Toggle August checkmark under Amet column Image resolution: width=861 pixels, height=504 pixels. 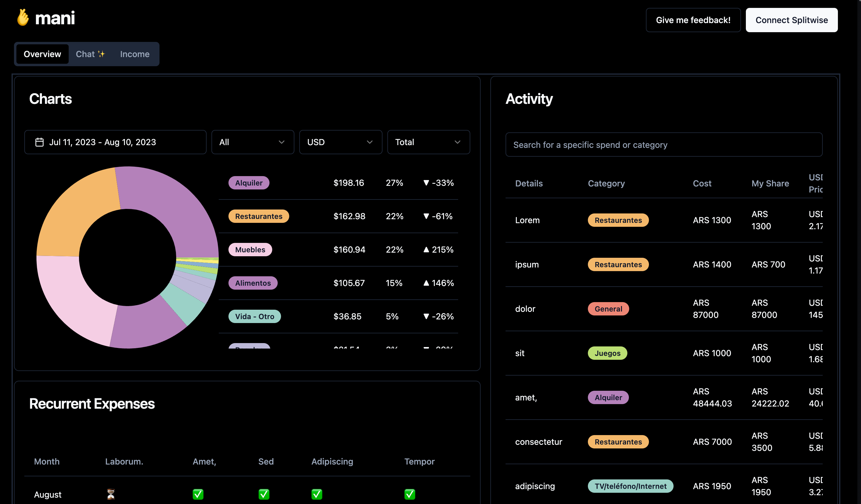(x=198, y=494)
